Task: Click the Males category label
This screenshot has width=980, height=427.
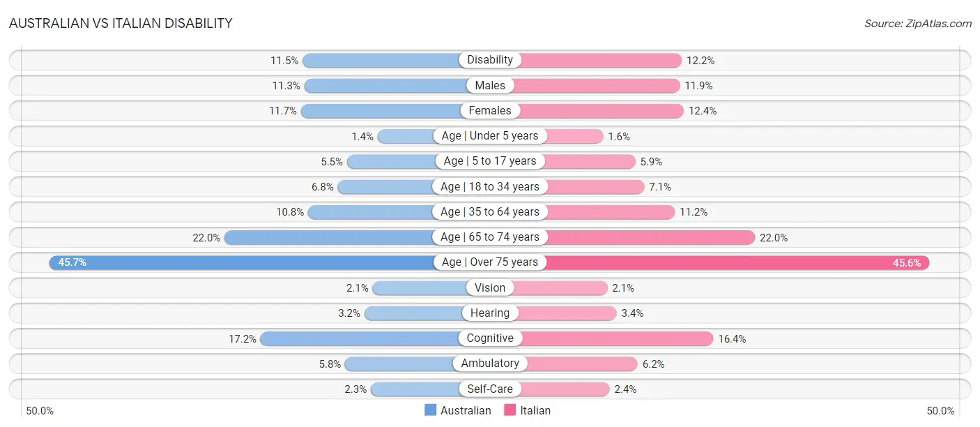Action: click(490, 85)
